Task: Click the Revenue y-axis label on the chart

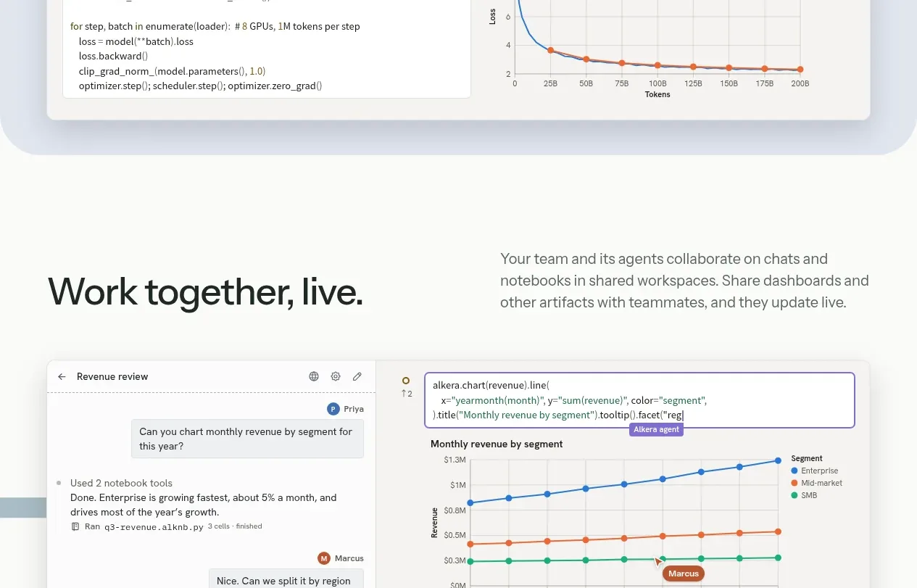Action: point(434,522)
